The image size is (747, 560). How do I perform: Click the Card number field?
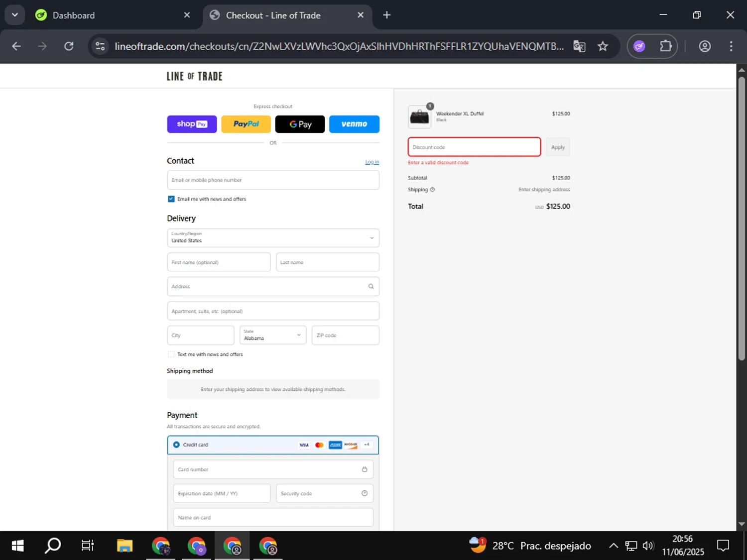[x=273, y=469]
